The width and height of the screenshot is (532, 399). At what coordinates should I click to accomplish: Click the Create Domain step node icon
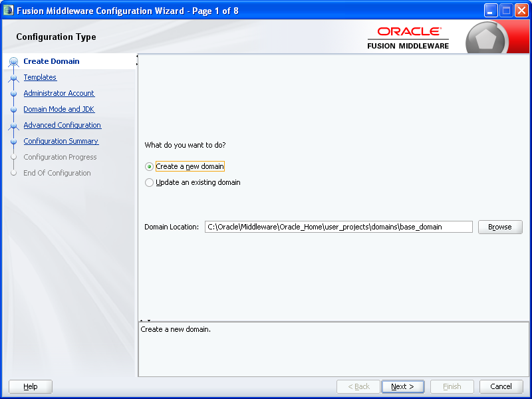14,61
